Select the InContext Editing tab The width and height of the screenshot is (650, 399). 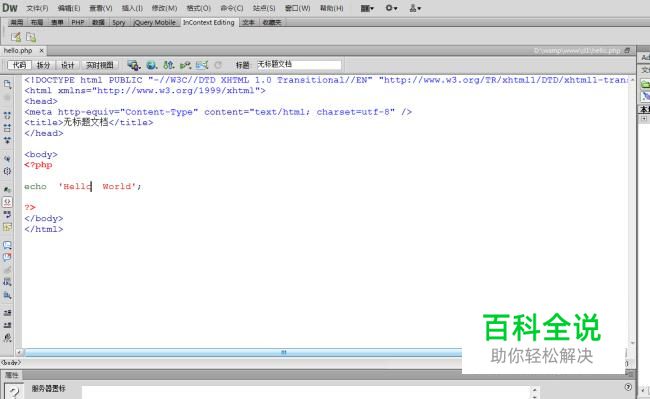(x=209, y=22)
